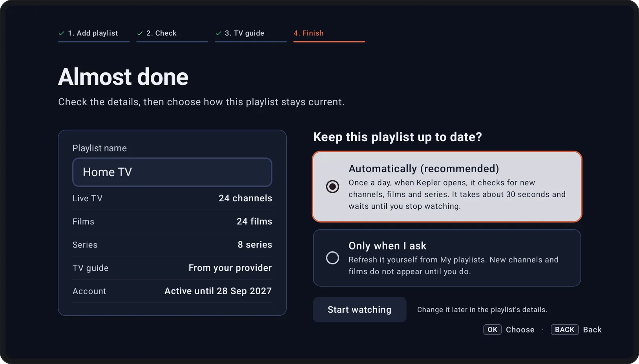Click the 'Choose' hint text
This screenshot has height=364, width=639.
coord(520,330)
